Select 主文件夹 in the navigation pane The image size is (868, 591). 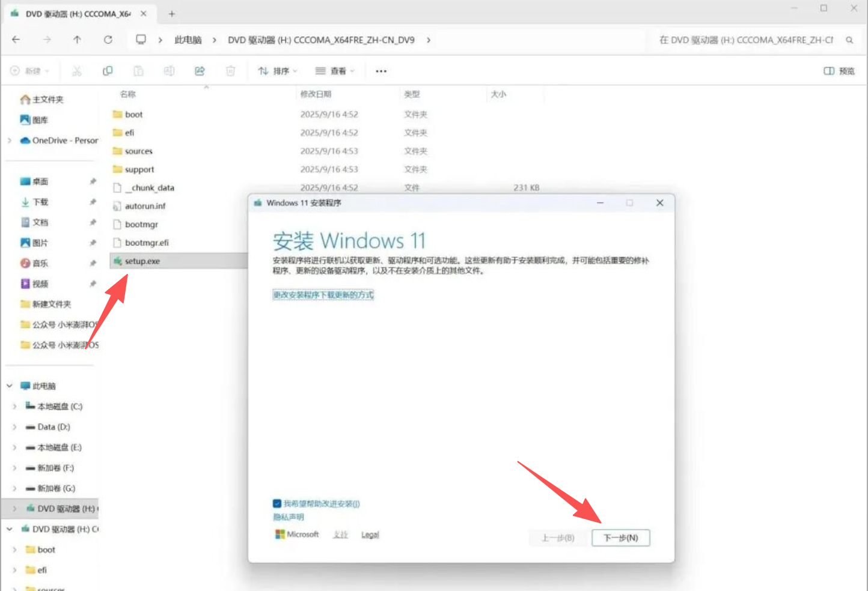42,99
